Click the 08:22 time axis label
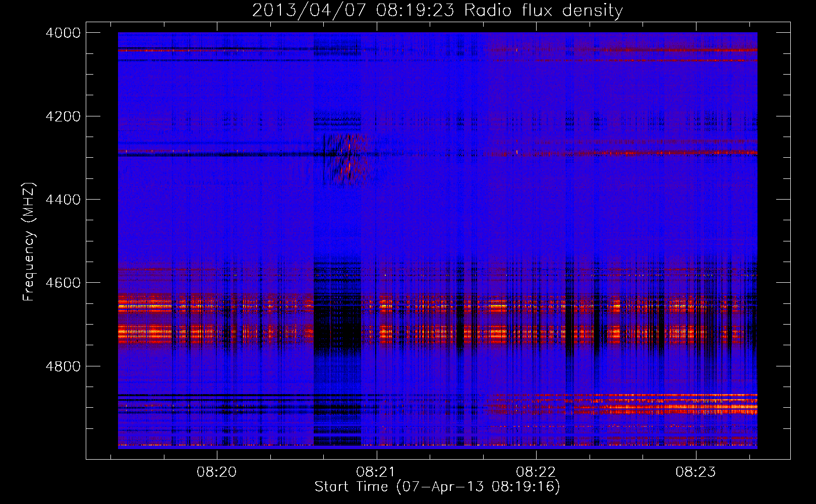 point(536,472)
